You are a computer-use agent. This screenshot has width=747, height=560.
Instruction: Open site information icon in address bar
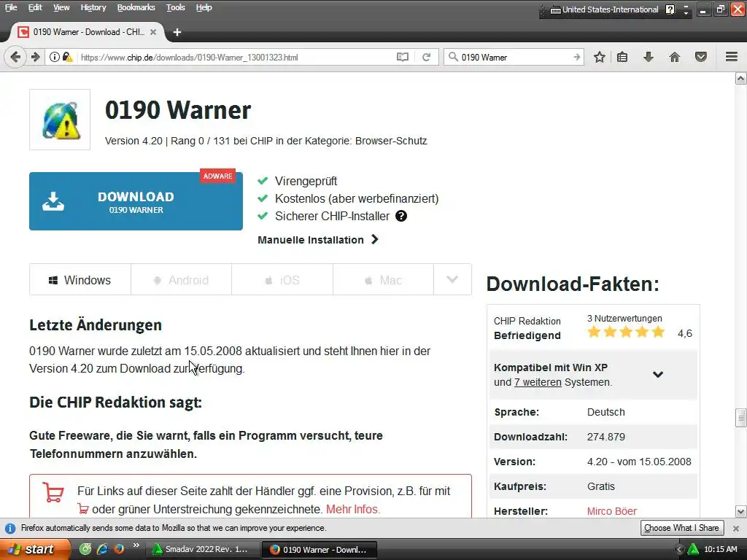tap(55, 57)
